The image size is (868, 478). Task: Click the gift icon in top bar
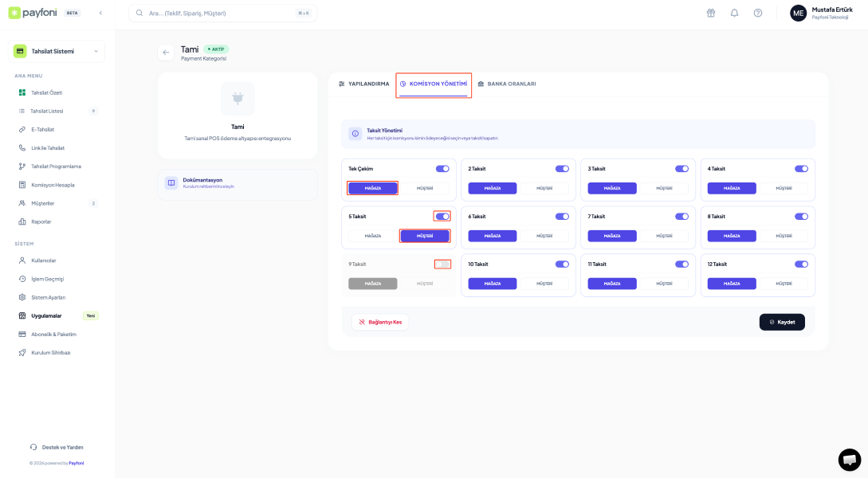coord(711,13)
